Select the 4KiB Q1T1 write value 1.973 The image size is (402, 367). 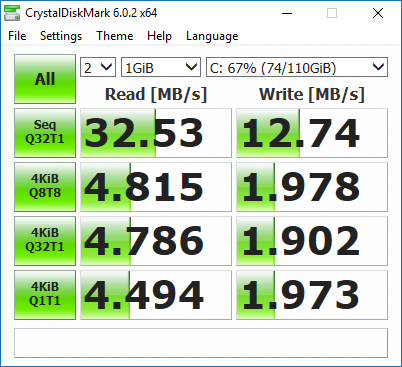pyautogui.click(x=312, y=295)
